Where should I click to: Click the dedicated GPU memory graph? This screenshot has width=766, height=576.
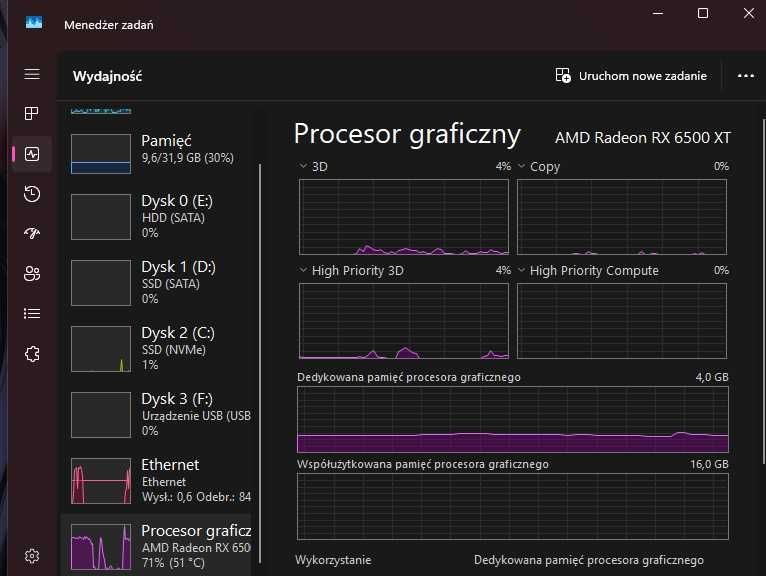pyautogui.click(x=512, y=419)
